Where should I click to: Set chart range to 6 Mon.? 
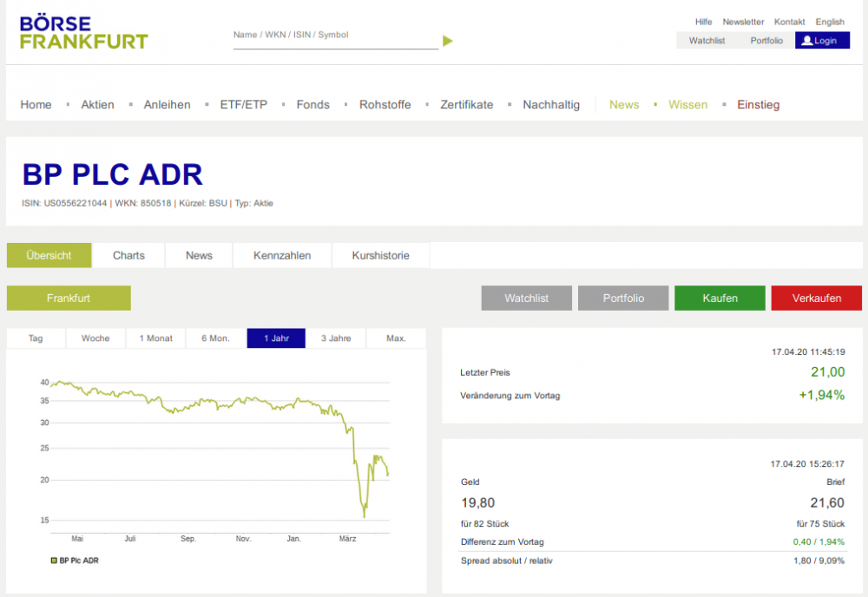[x=216, y=338]
